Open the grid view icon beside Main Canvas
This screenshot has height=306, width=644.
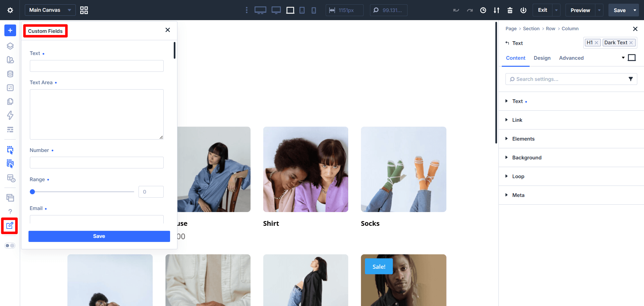[84, 10]
